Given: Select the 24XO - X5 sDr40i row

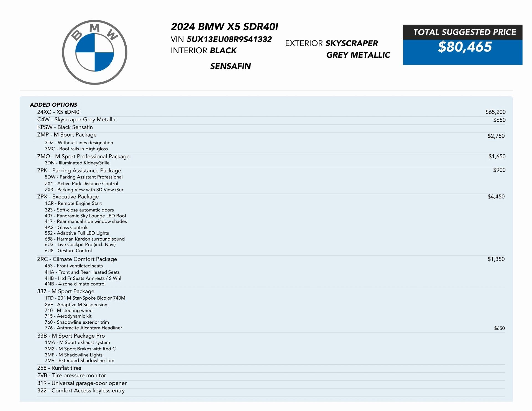Looking at the screenshot, I should coord(59,112).
